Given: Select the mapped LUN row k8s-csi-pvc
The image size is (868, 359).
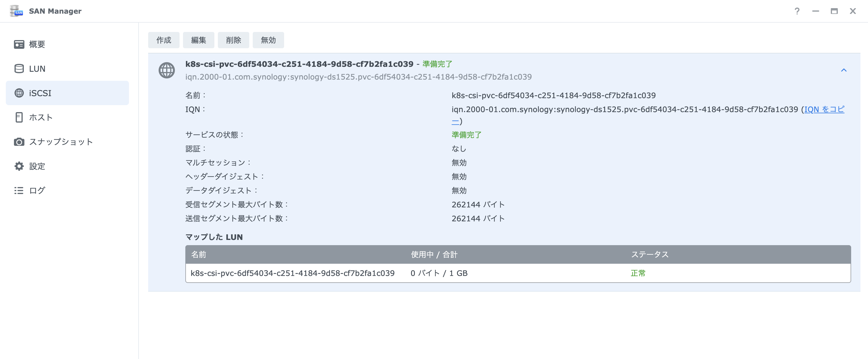Looking at the screenshot, I should click(293, 273).
